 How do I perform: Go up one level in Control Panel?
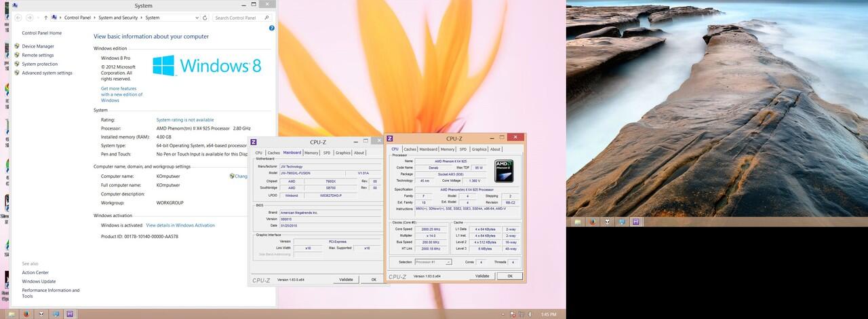45,18
